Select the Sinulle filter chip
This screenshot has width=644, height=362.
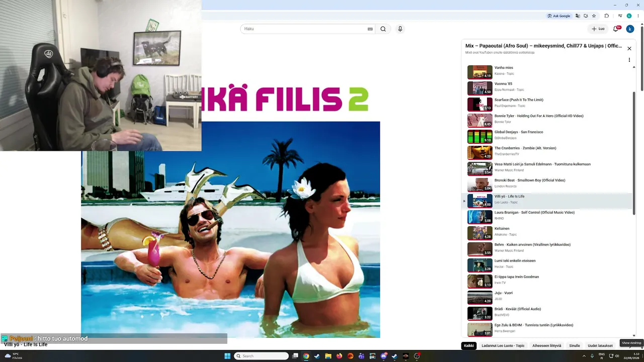click(575, 346)
